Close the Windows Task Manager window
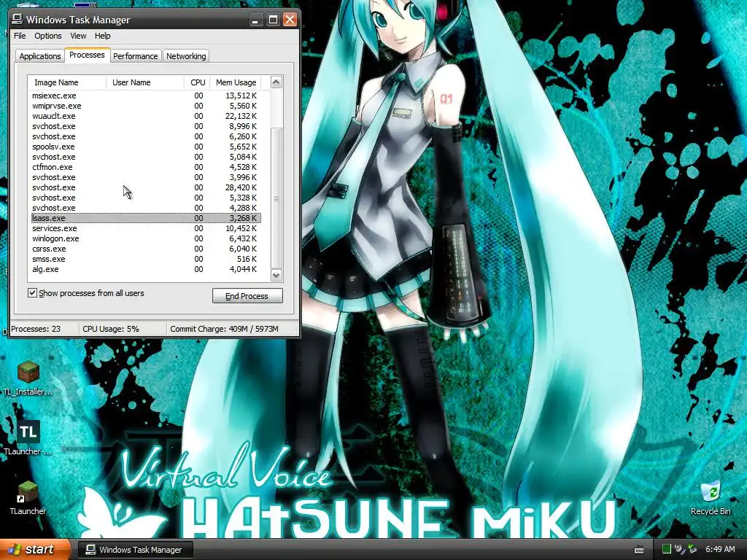The height and width of the screenshot is (560, 747). (290, 20)
